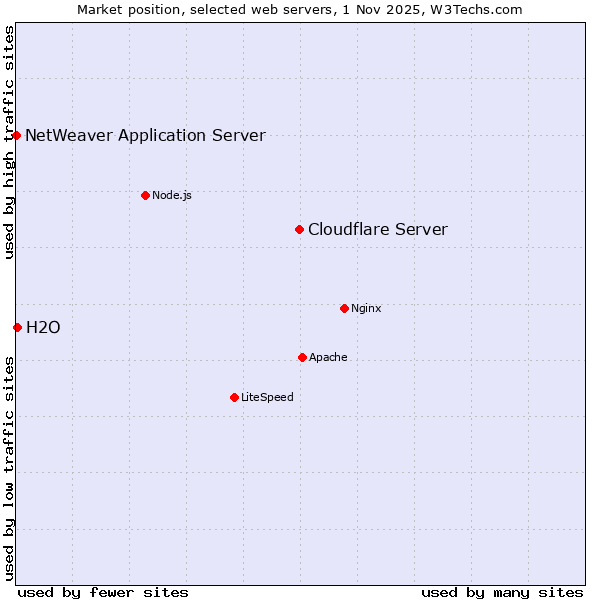
Task: Click the H2O data point marker
Action: pos(17,327)
